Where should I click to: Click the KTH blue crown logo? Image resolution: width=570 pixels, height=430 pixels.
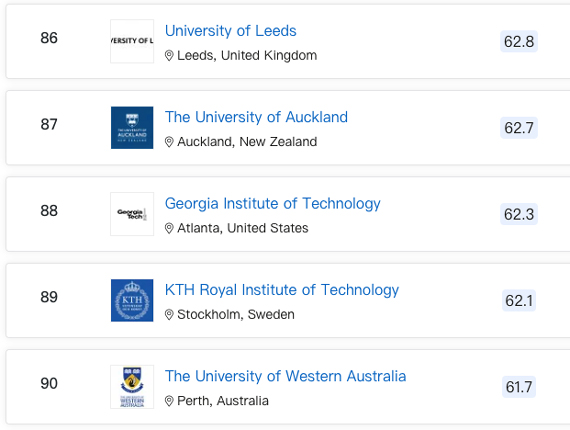pyautogui.click(x=132, y=300)
